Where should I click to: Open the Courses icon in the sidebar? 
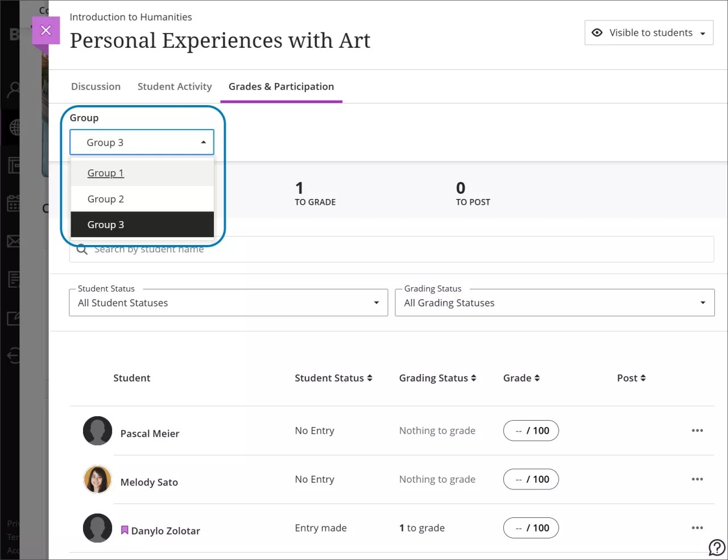pyautogui.click(x=13, y=165)
